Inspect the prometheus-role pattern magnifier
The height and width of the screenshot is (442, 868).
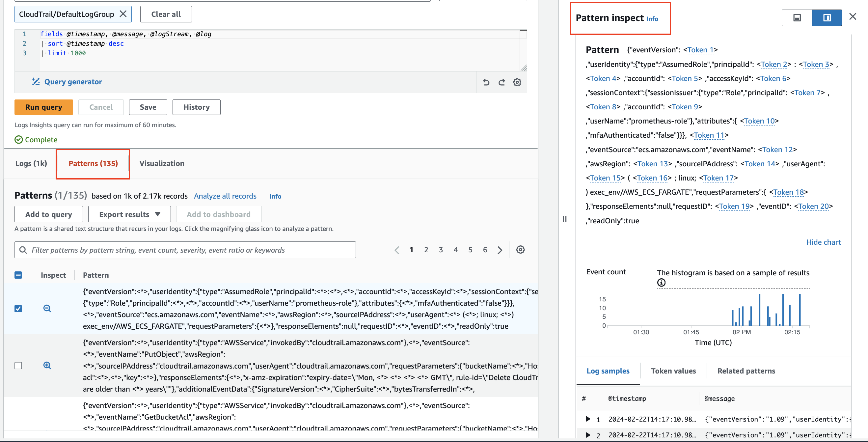[x=47, y=309]
